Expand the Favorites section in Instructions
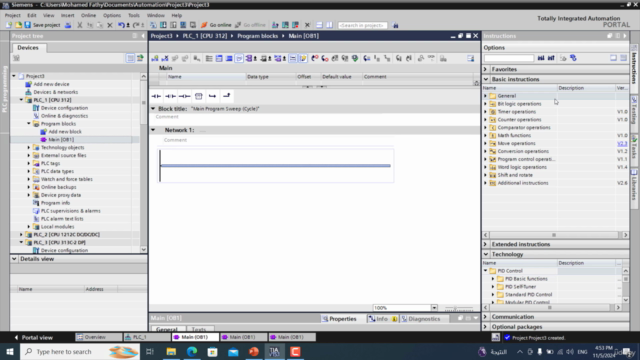 [486, 69]
